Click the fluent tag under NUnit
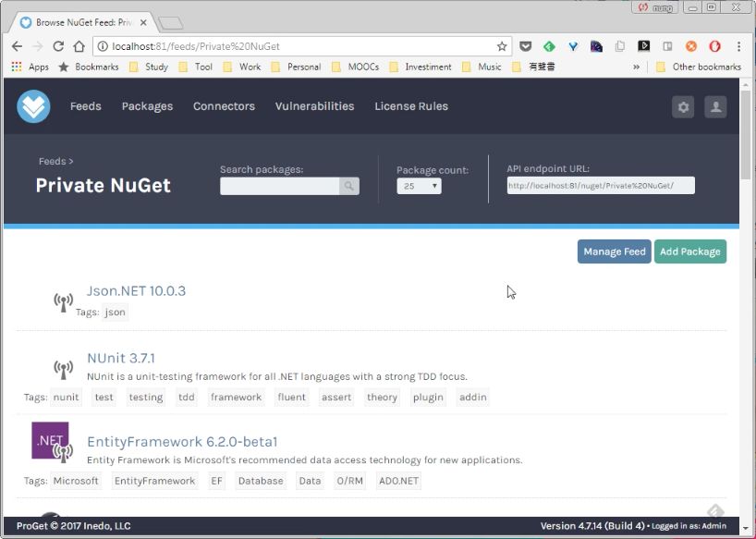 point(292,398)
